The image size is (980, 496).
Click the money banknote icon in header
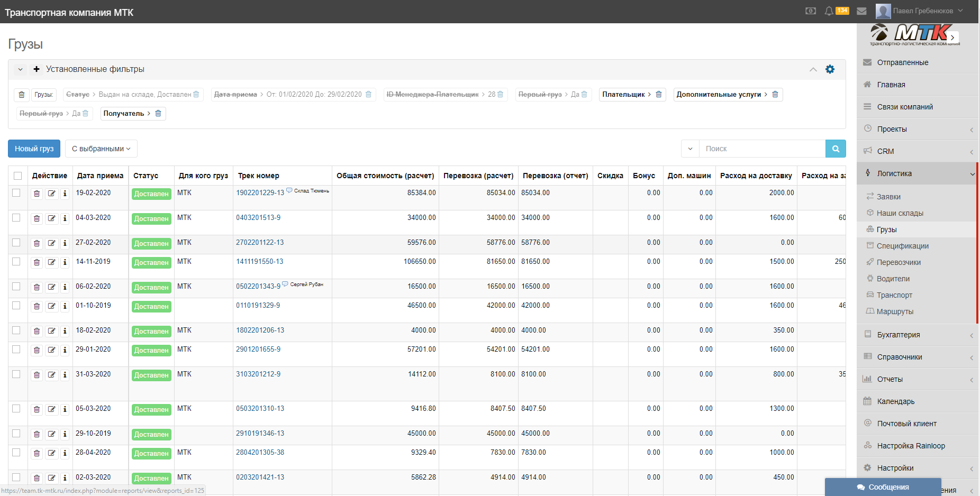pyautogui.click(x=810, y=11)
